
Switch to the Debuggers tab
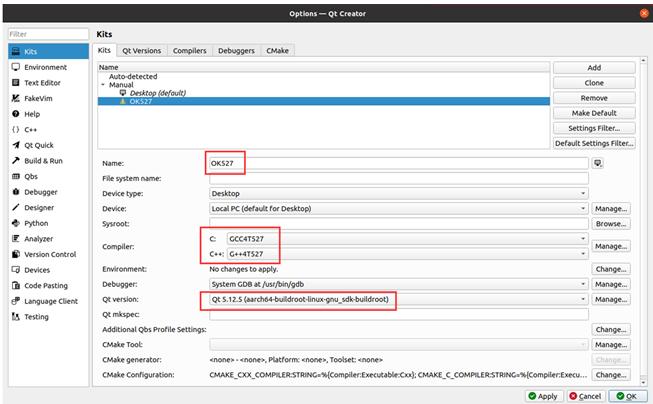[x=236, y=51]
